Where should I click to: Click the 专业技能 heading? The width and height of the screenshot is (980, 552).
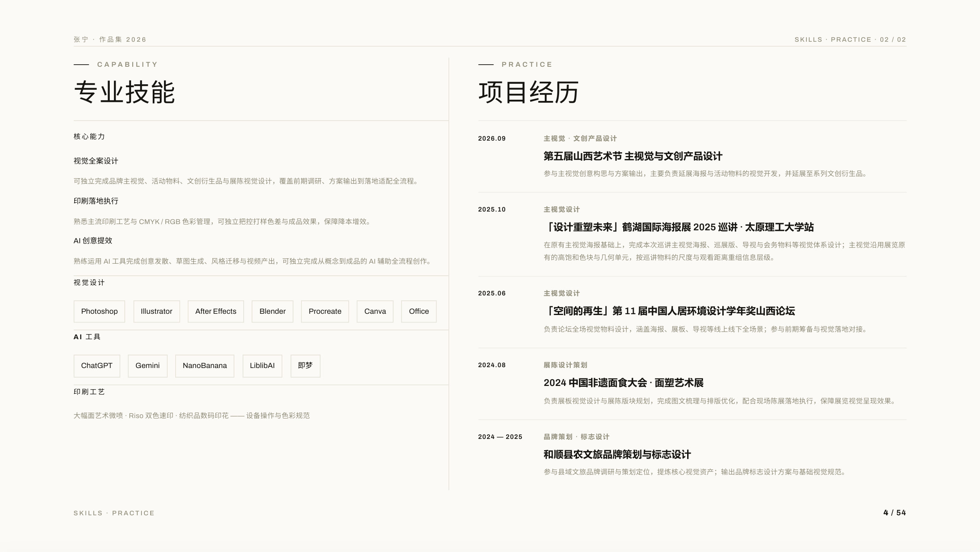[x=125, y=92]
